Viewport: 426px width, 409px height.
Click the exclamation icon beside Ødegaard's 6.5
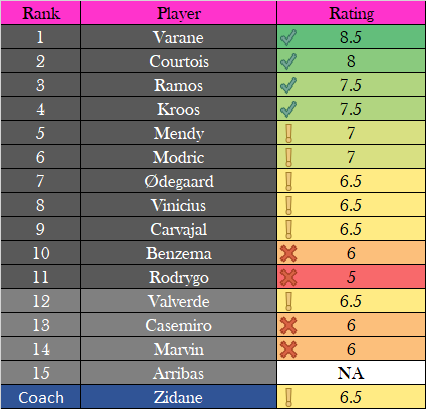(x=288, y=181)
